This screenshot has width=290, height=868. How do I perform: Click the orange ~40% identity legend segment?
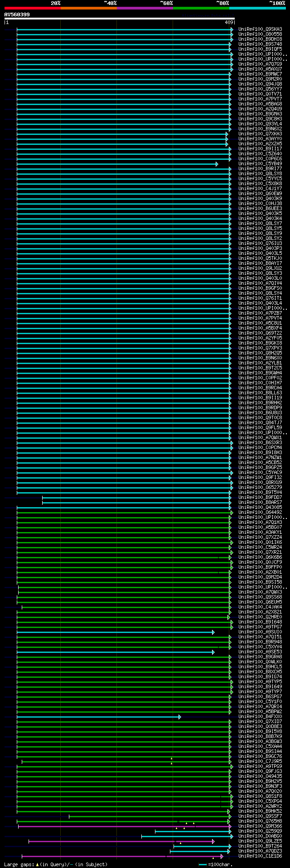click(88, 8)
